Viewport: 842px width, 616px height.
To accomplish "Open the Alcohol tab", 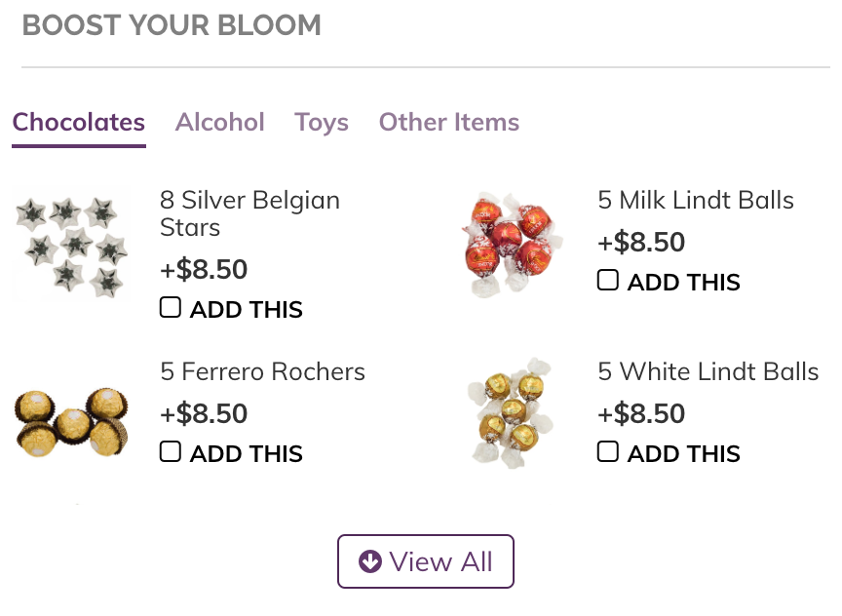I will [220, 123].
